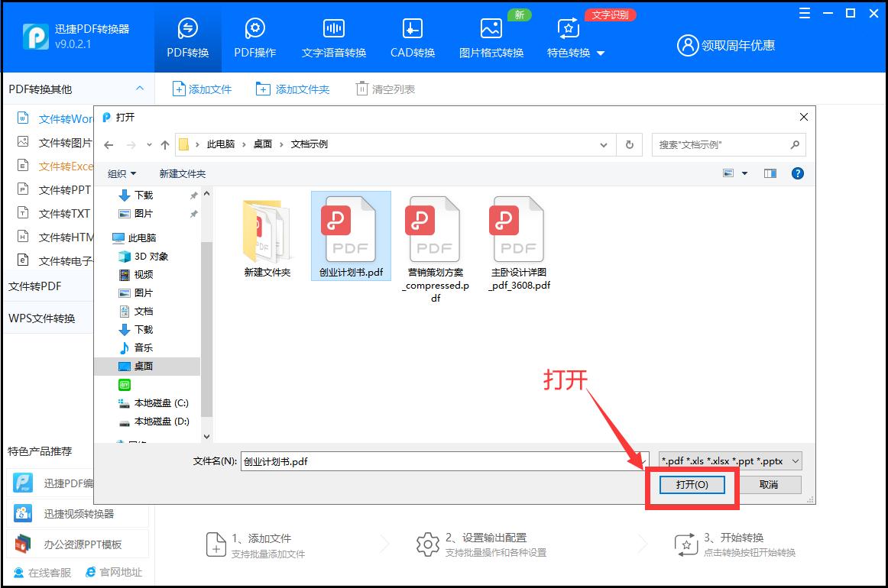This screenshot has height=588, width=888.
Task: Click 新建文件夹 to create folder
Action: 183,173
